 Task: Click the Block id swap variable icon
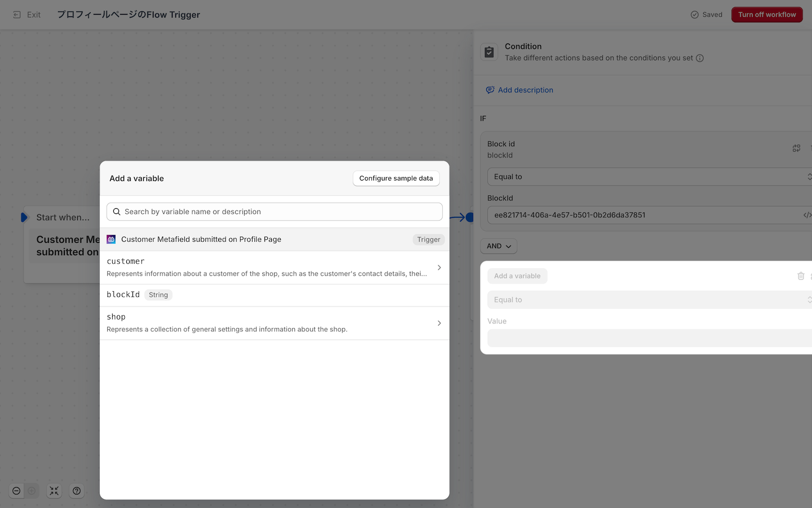point(796,148)
